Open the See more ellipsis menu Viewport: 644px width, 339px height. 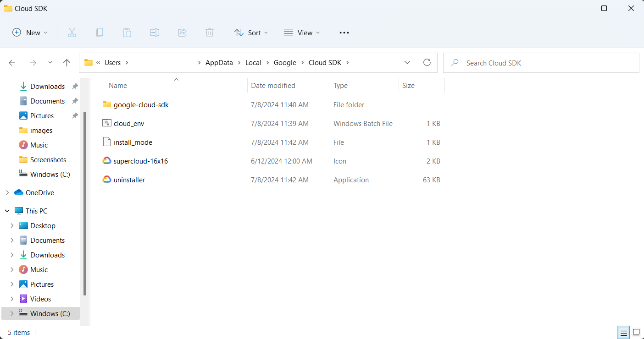point(344,33)
